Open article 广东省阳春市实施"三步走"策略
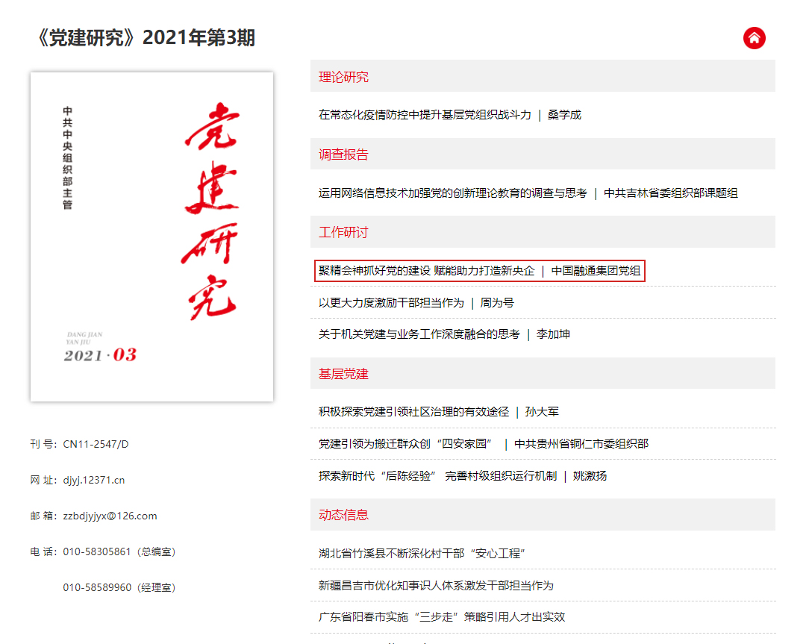Viewport: 812px width, 644px height. coord(442,617)
